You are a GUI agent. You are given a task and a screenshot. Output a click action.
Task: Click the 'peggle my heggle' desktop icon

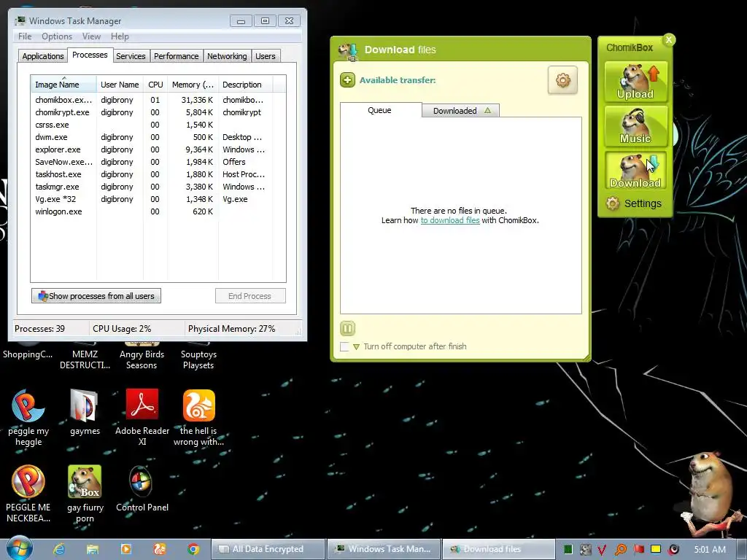click(28, 416)
